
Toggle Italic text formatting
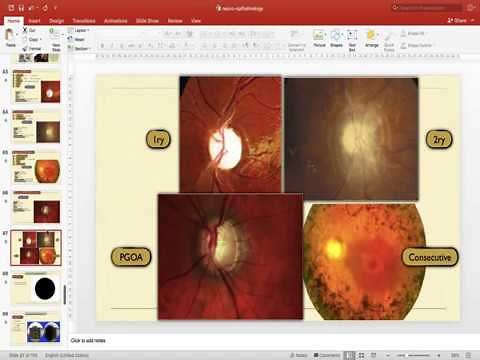click(112, 45)
